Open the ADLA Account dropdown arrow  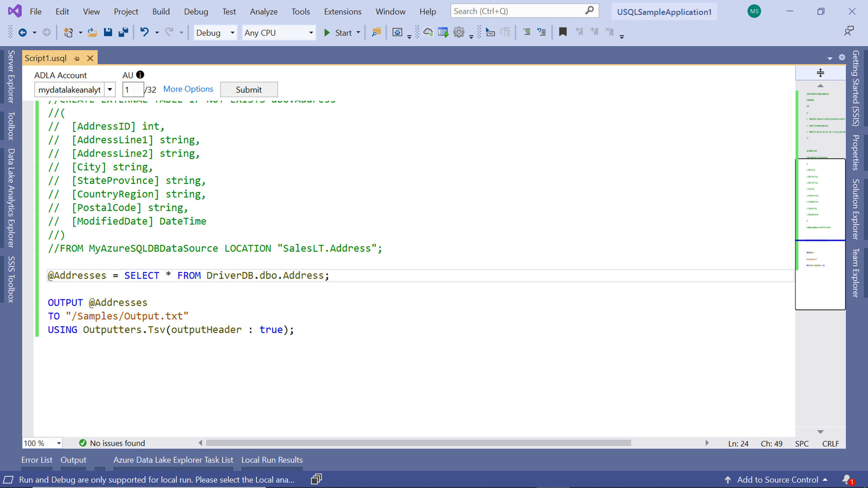point(110,90)
